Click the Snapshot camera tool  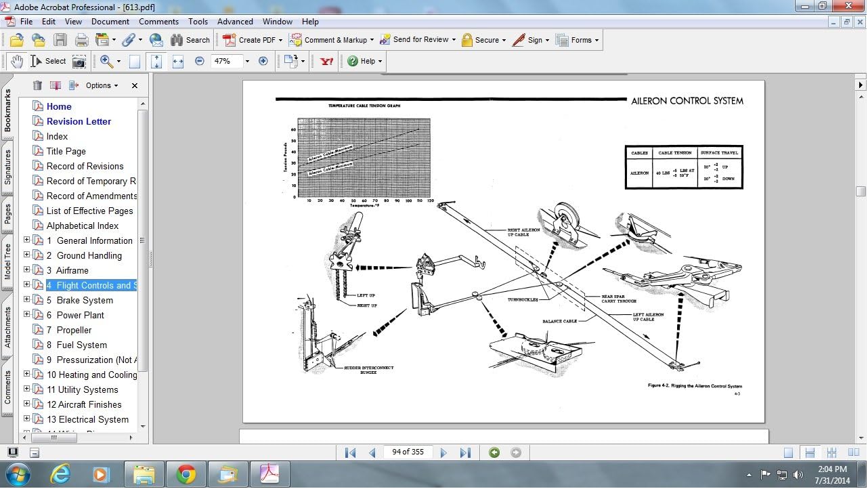click(79, 62)
